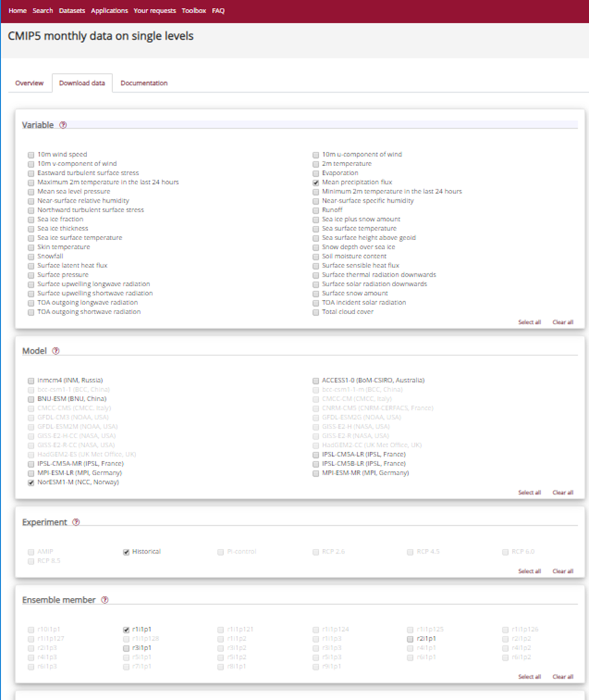The image size is (589, 700).
Task: Click Select all in the Variable section
Action: click(x=529, y=322)
